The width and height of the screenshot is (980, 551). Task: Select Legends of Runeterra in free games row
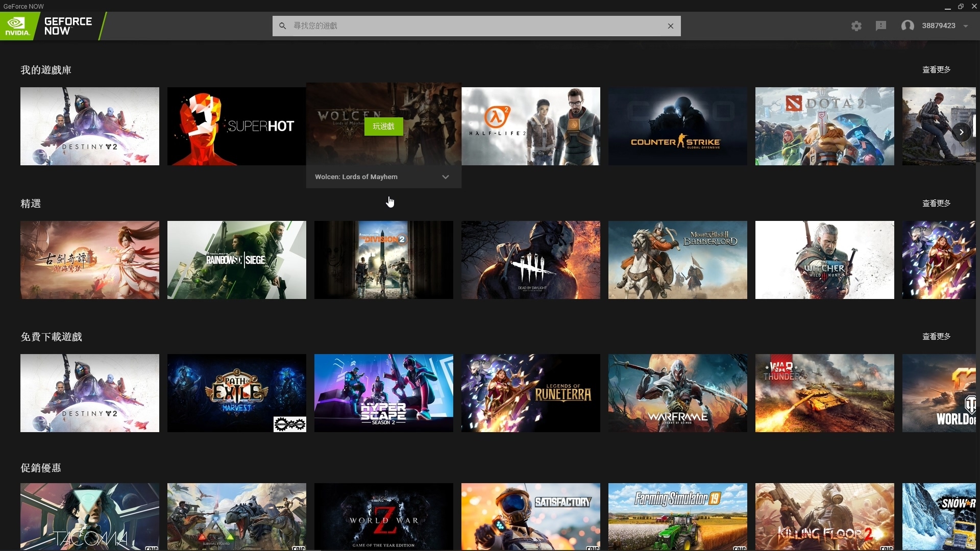click(x=531, y=393)
